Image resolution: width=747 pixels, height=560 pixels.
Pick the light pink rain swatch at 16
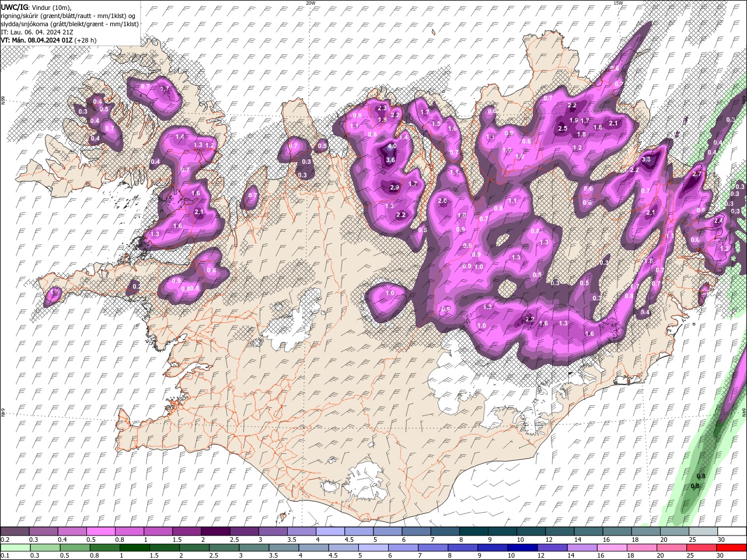coord(610,548)
